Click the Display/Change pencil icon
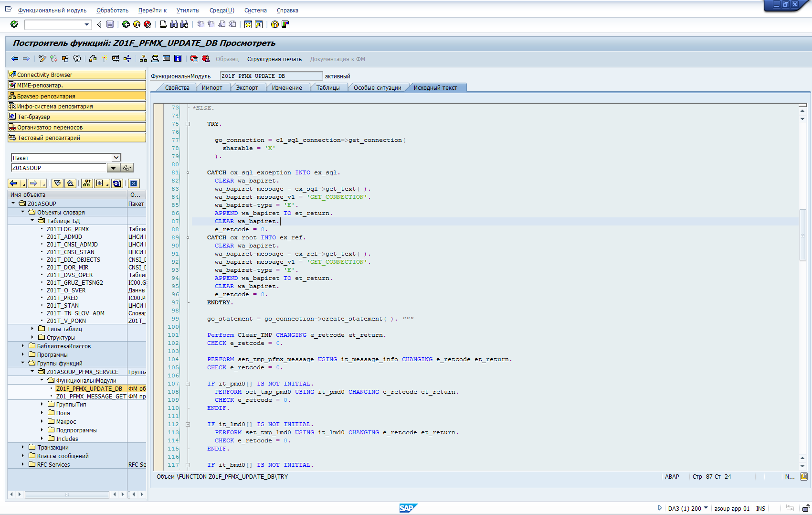This screenshot has width=812, height=515. point(42,59)
